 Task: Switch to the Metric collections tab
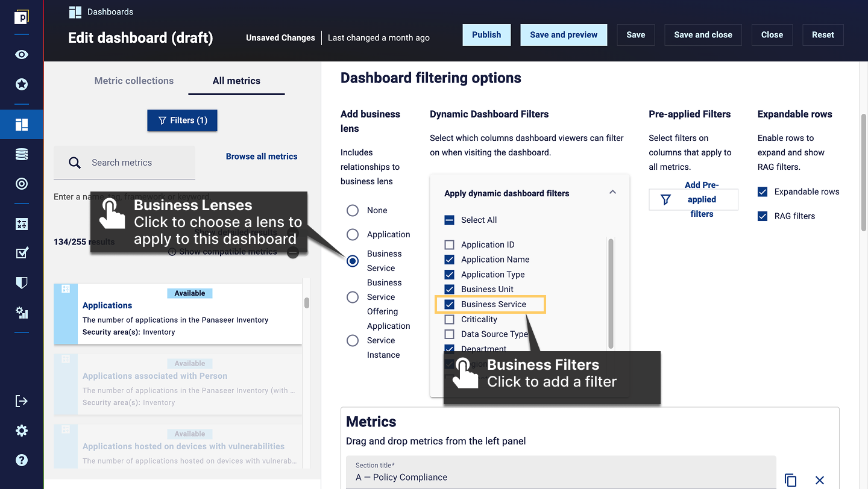tap(134, 81)
